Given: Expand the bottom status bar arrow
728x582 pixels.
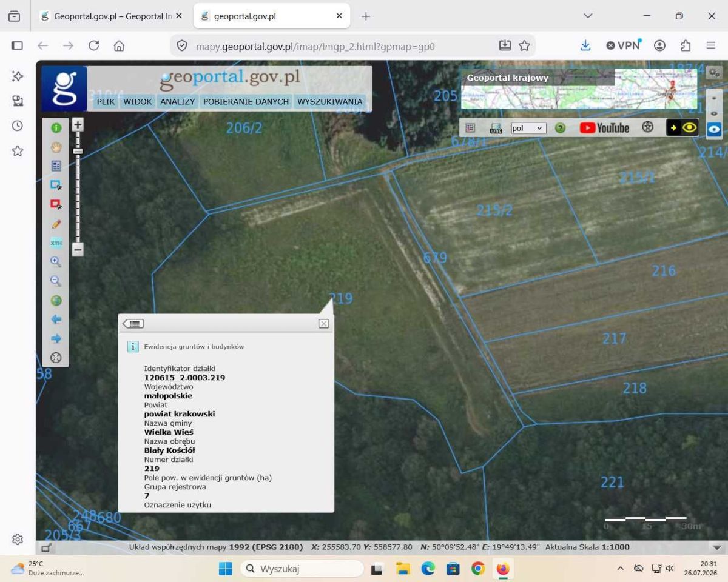Looking at the screenshot, I should click(716, 547).
